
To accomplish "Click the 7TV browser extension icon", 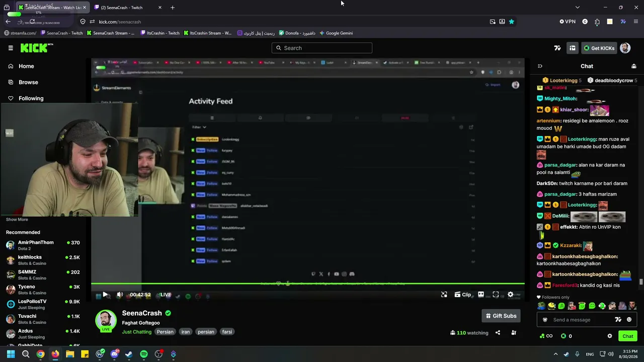I will (x=623, y=22).
